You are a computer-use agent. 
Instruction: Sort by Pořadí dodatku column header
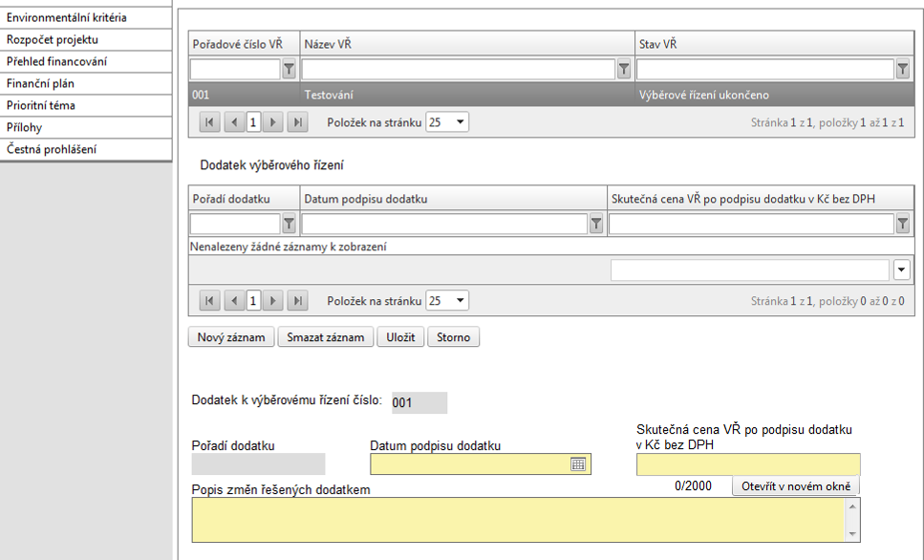pos(244,199)
